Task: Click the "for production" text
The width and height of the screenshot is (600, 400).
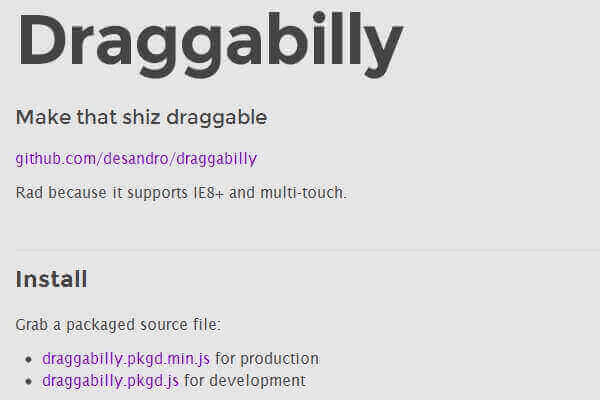Action: tap(268, 358)
